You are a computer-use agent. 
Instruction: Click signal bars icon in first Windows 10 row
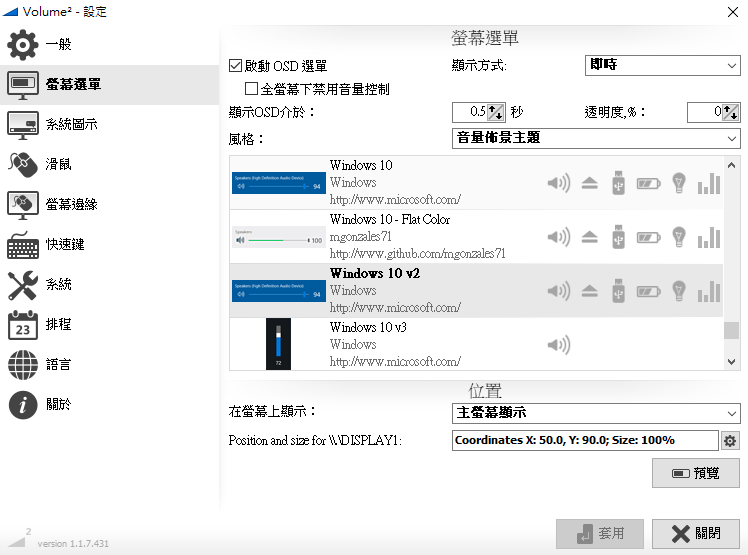[708, 183]
